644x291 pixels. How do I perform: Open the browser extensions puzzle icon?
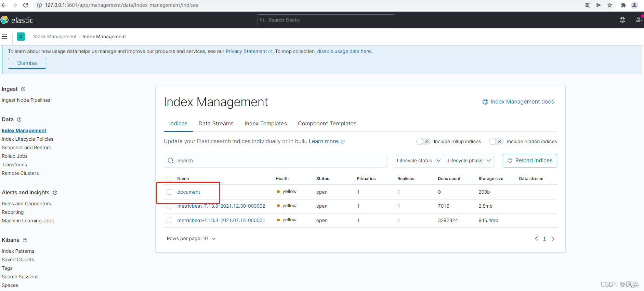coord(623,5)
